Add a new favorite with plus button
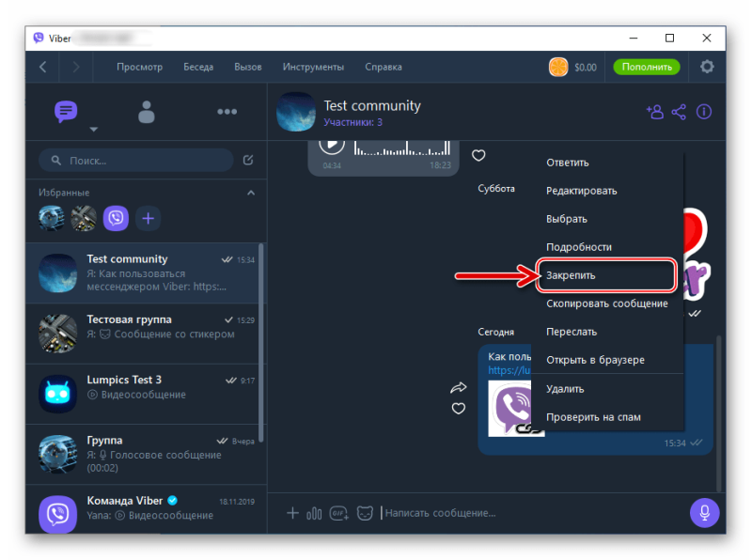Screen dimensions: 752x560 tap(148, 219)
